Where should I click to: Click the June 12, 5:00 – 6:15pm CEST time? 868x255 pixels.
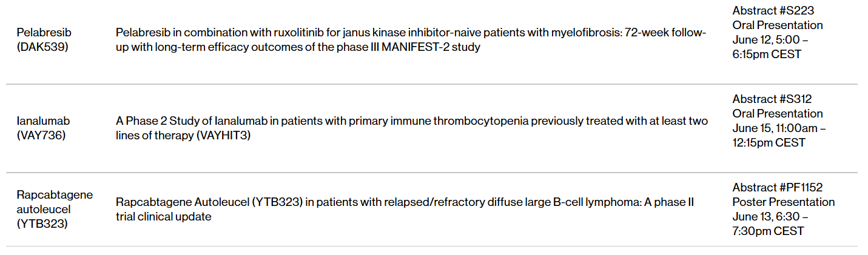click(770, 47)
